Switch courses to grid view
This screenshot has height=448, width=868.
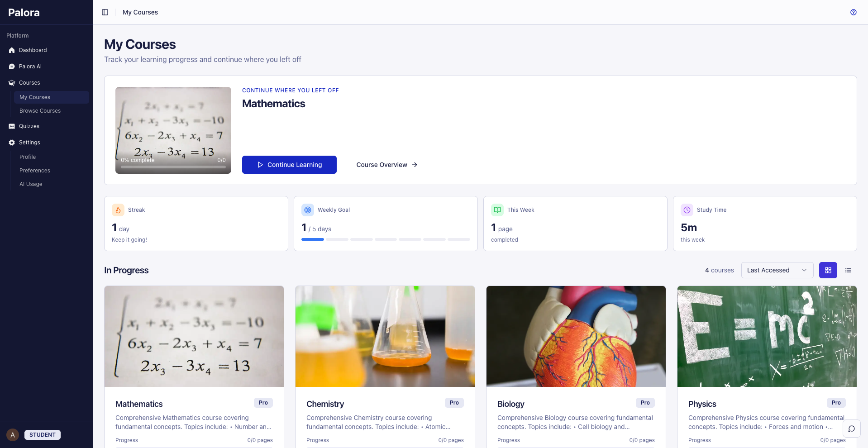point(828,270)
